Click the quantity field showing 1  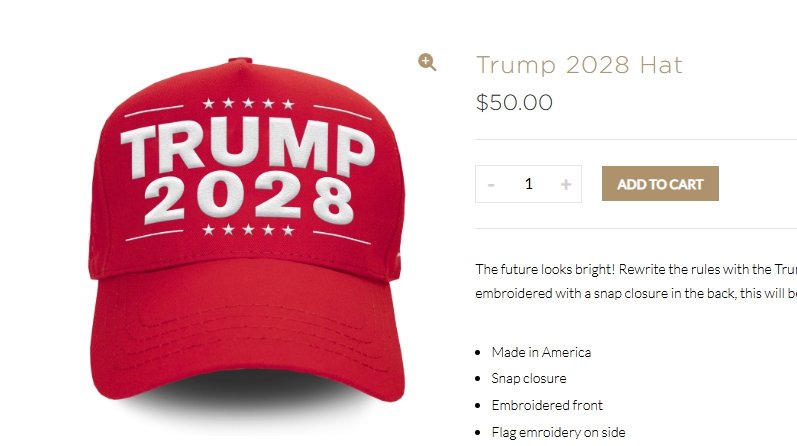point(529,184)
